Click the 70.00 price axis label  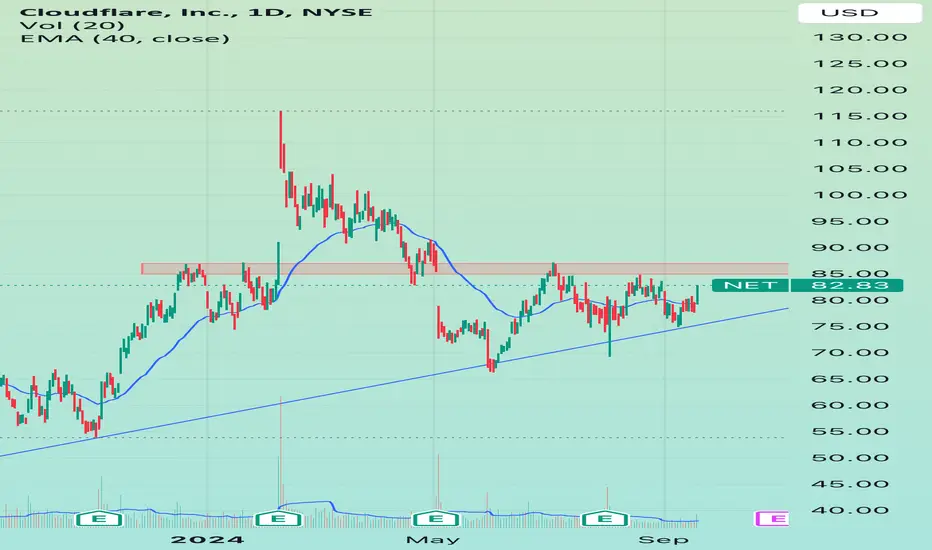[851, 353]
